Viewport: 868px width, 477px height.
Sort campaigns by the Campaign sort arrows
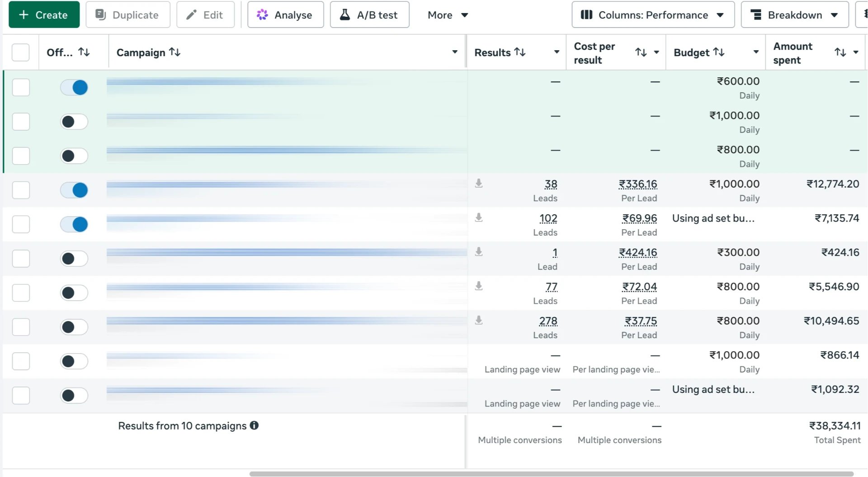(175, 52)
